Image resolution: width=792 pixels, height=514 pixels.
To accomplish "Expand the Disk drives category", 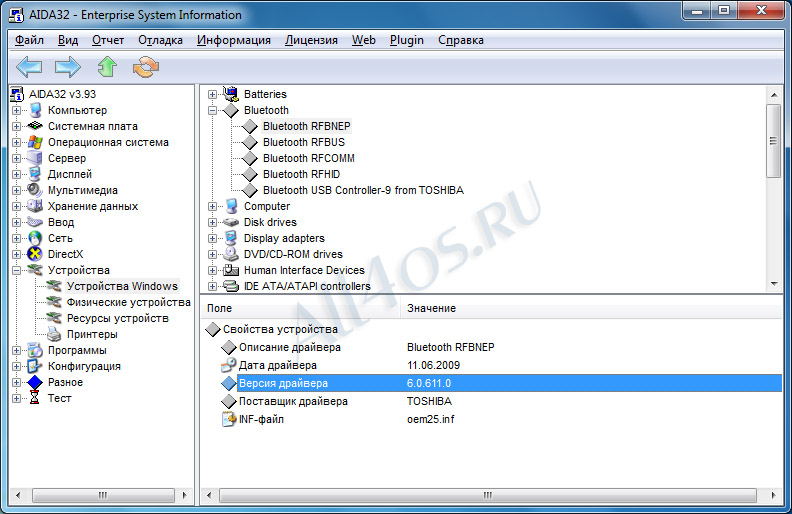I will point(213,222).
